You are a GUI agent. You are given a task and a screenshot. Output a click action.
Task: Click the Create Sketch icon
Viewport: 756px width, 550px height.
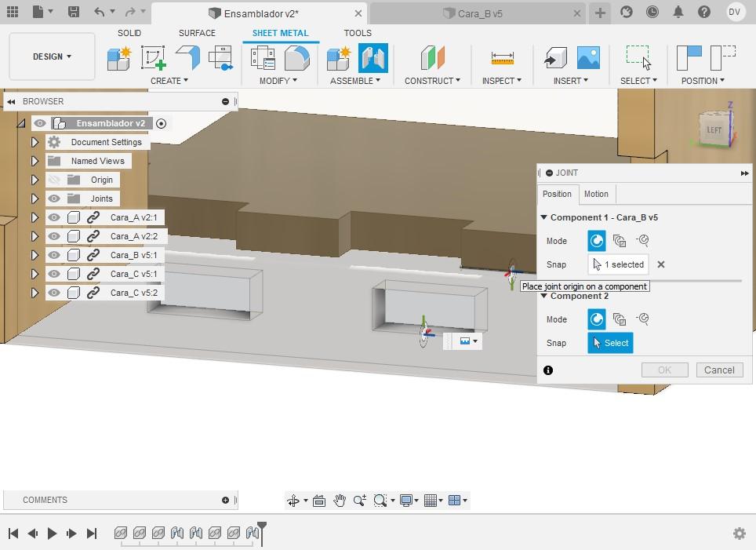pos(154,58)
